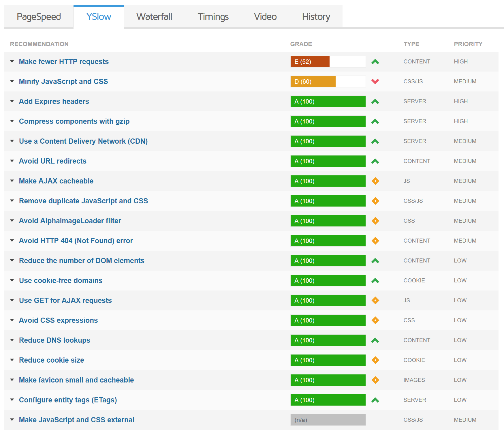Click green up arrow for Add Expires headers
Image resolution: width=504 pixels, height=435 pixels.
(x=375, y=102)
